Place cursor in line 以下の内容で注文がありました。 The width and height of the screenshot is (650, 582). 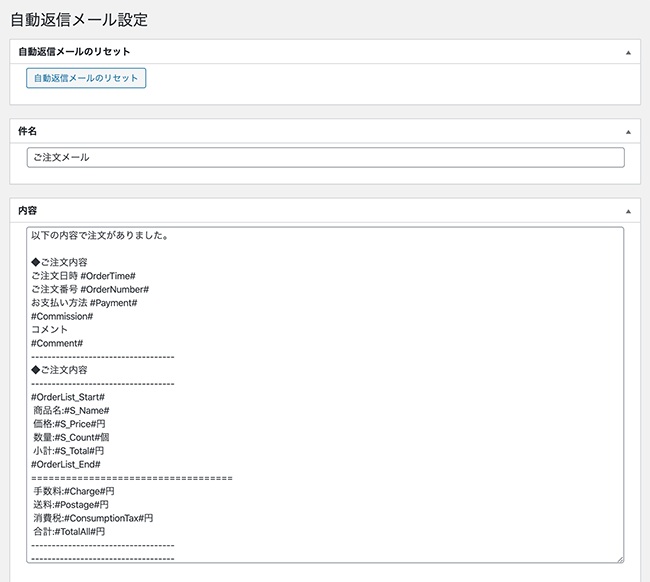pos(99,235)
